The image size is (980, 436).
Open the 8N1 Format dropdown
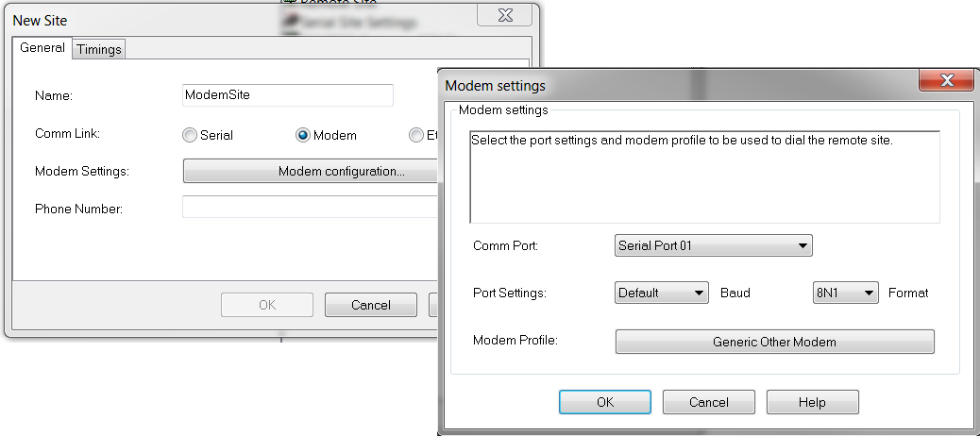point(846,293)
